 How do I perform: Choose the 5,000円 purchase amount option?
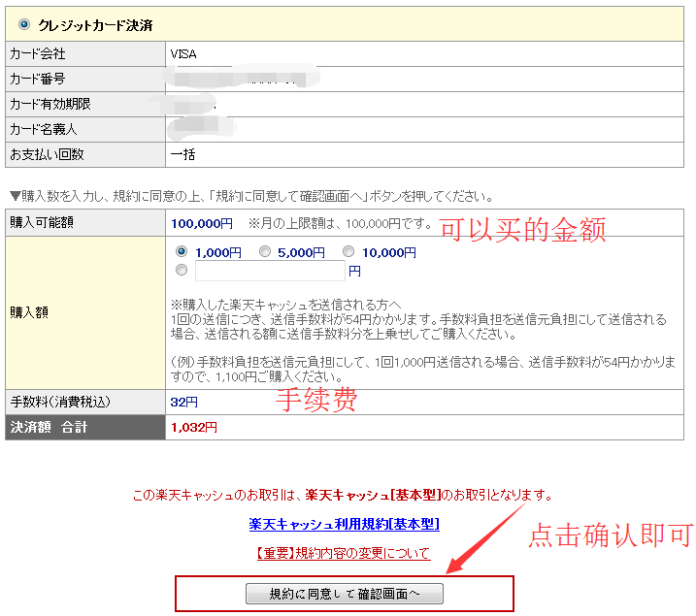[265, 252]
